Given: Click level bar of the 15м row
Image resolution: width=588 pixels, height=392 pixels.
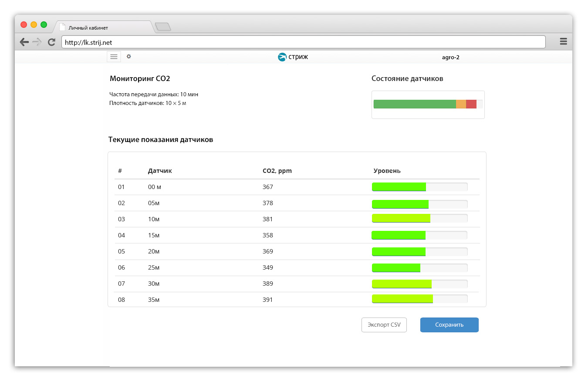Looking at the screenshot, I should 419,235.
